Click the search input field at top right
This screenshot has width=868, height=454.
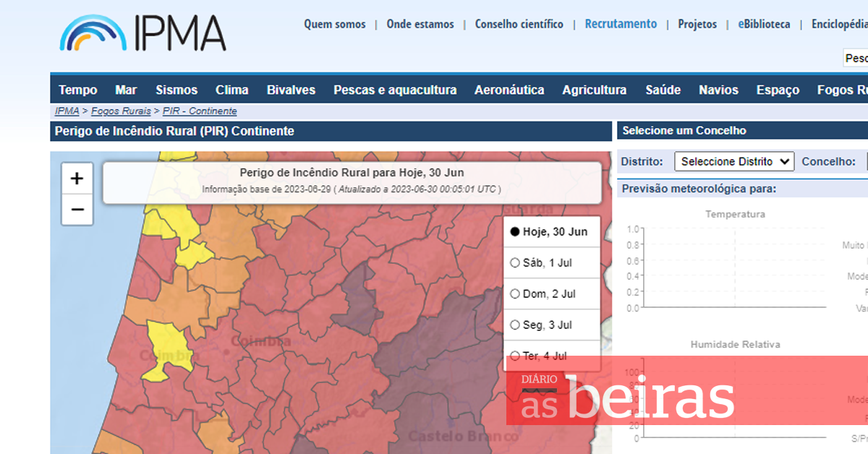click(856, 58)
